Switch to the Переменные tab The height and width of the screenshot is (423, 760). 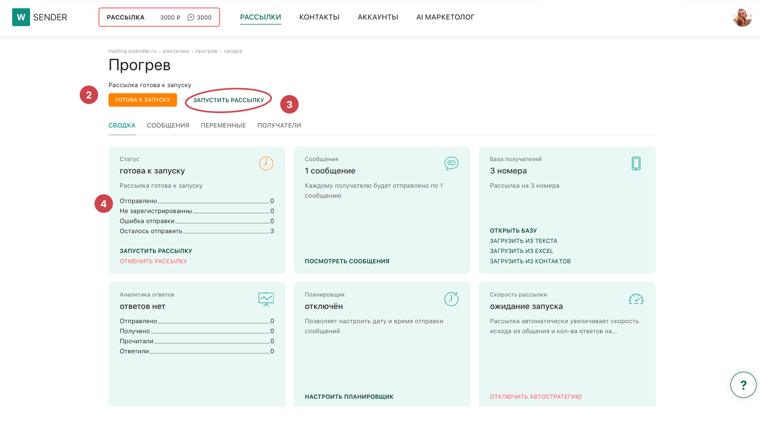tap(223, 125)
